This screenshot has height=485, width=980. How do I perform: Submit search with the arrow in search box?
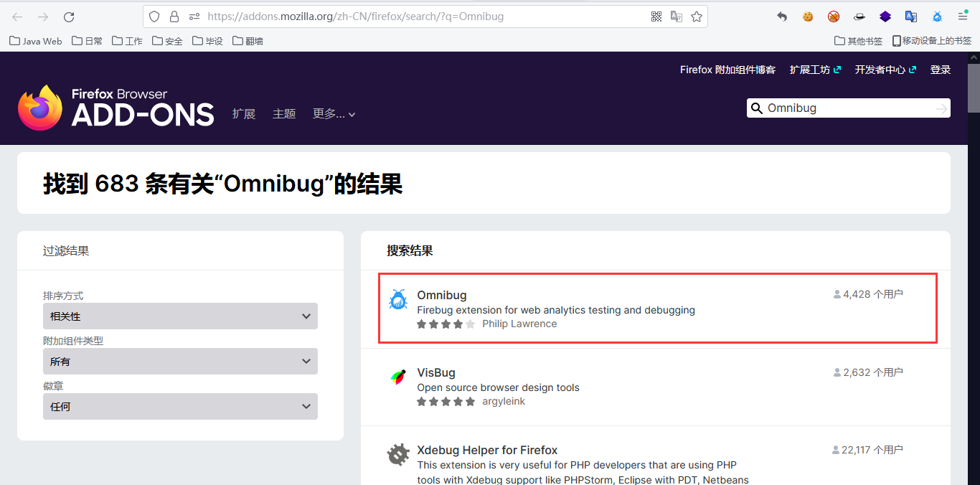coord(942,108)
